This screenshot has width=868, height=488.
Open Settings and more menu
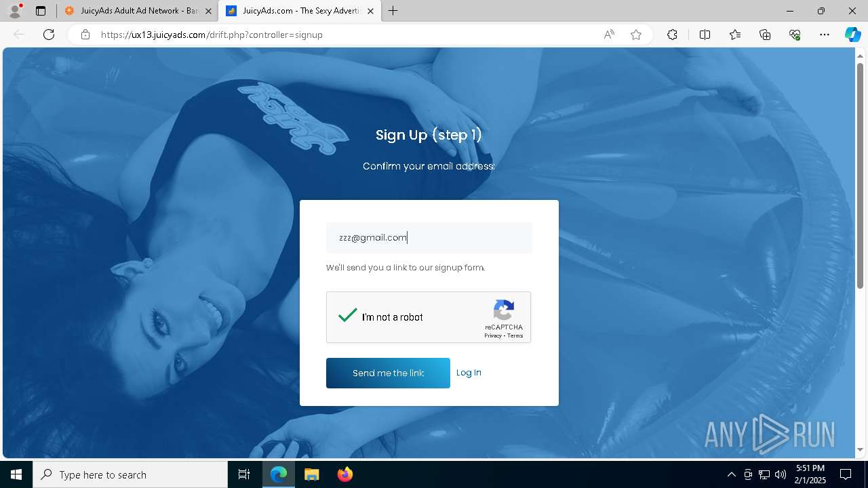click(825, 35)
